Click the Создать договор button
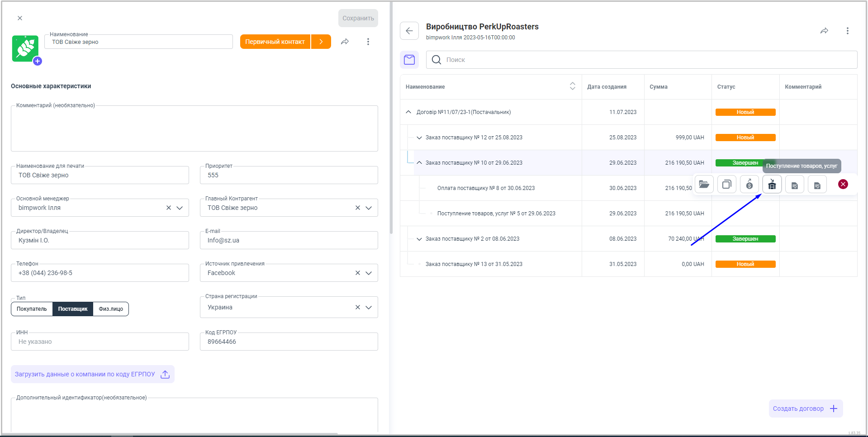Image resolution: width=868 pixels, height=437 pixels. point(805,408)
